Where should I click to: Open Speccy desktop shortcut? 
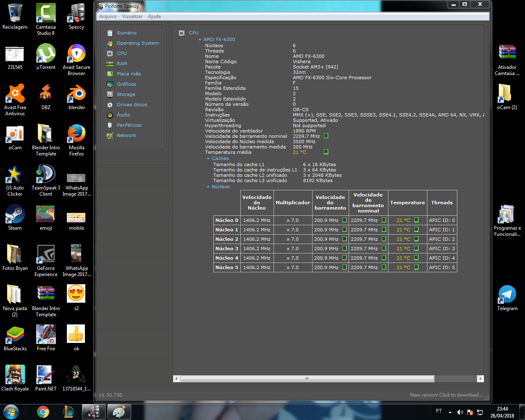(76, 16)
